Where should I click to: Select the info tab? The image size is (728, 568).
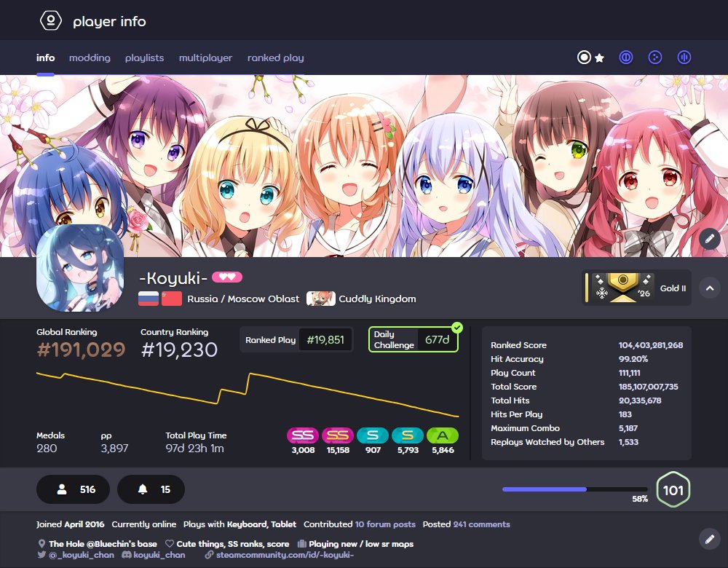45,58
